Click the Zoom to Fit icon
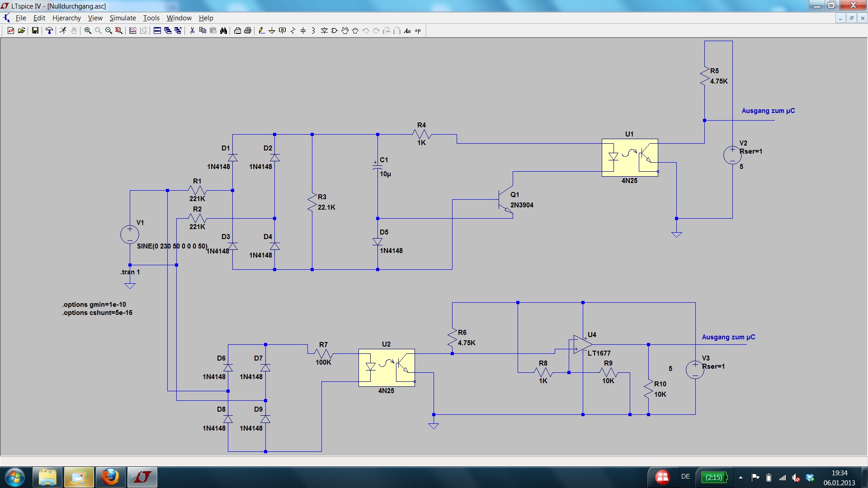The height and width of the screenshot is (488, 868). (119, 31)
